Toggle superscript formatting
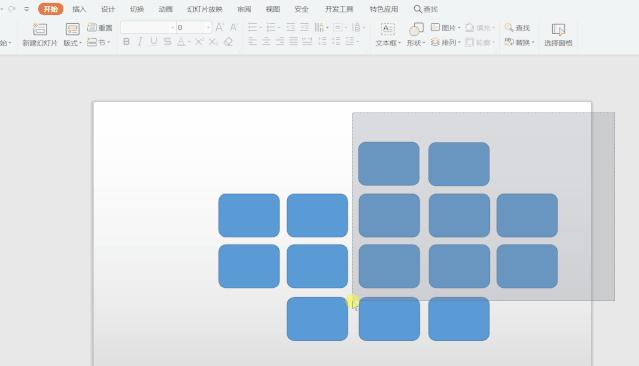The width and height of the screenshot is (639, 366). (199, 42)
